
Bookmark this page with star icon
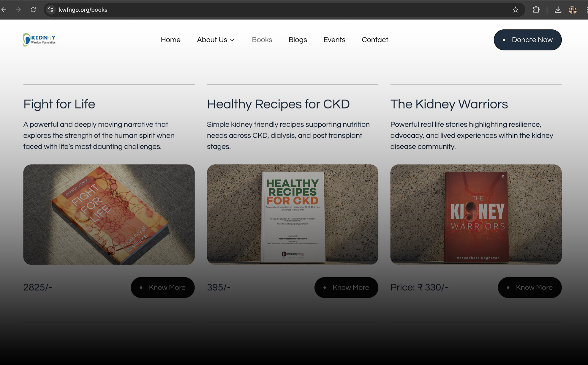click(x=516, y=10)
